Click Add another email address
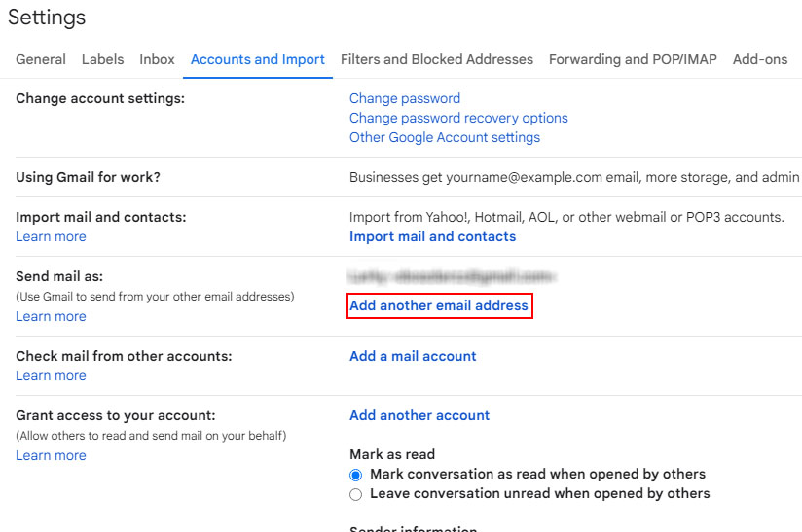The height and width of the screenshot is (532, 802). tap(439, 305)
